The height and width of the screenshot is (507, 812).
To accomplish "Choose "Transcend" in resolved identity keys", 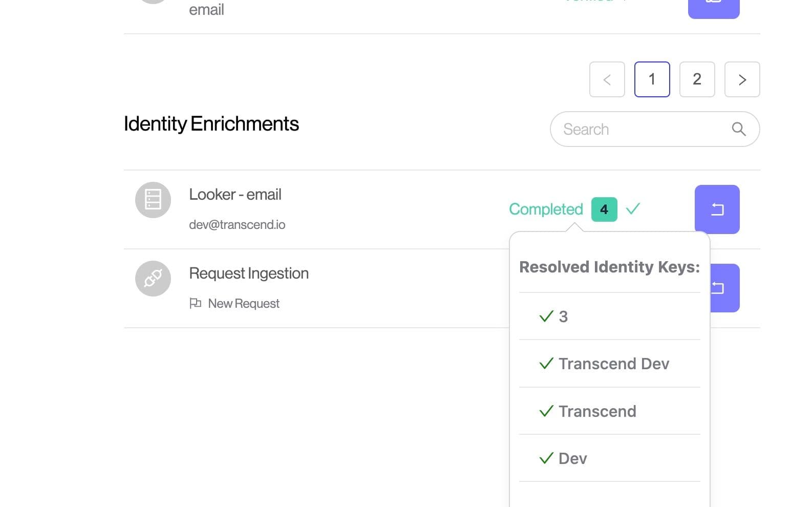I will click(597, 411).
